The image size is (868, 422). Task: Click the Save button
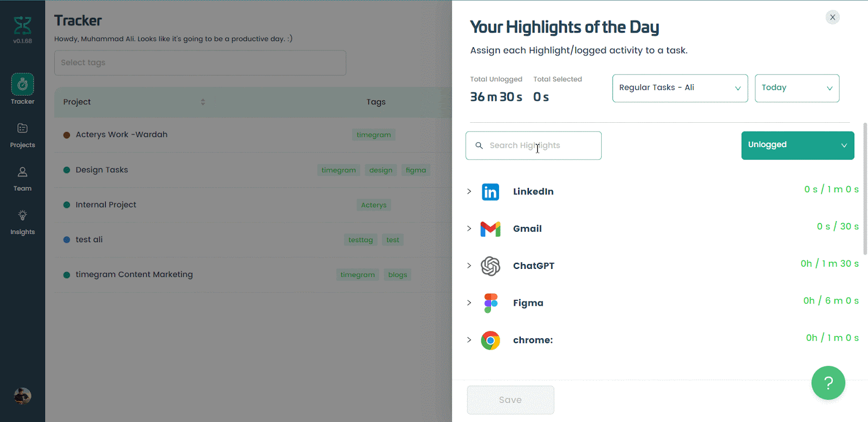[x=510, y=400]
